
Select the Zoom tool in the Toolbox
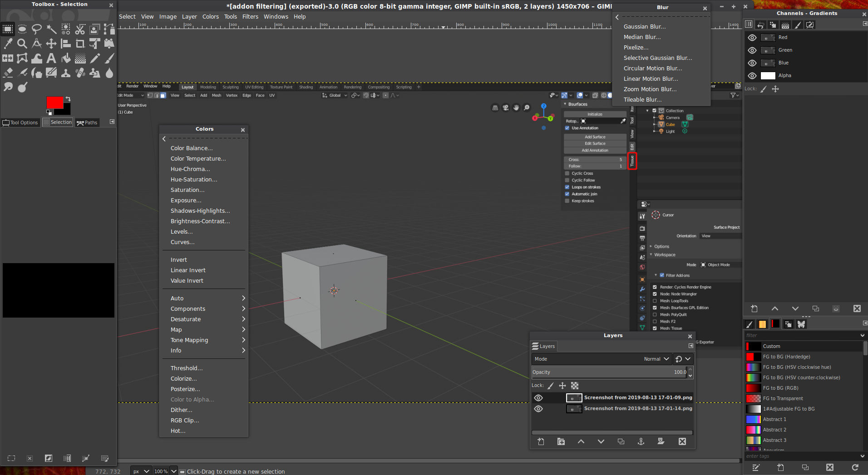(22, 44)
